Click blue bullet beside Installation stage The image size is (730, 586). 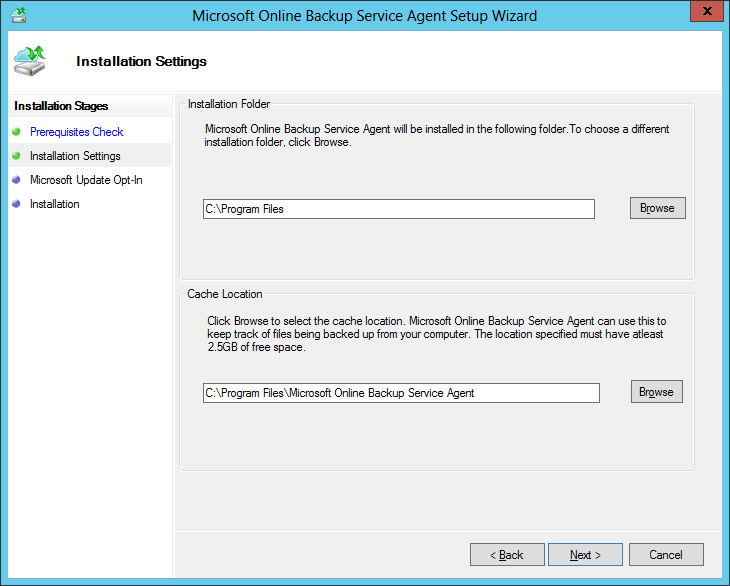point(16,204)
